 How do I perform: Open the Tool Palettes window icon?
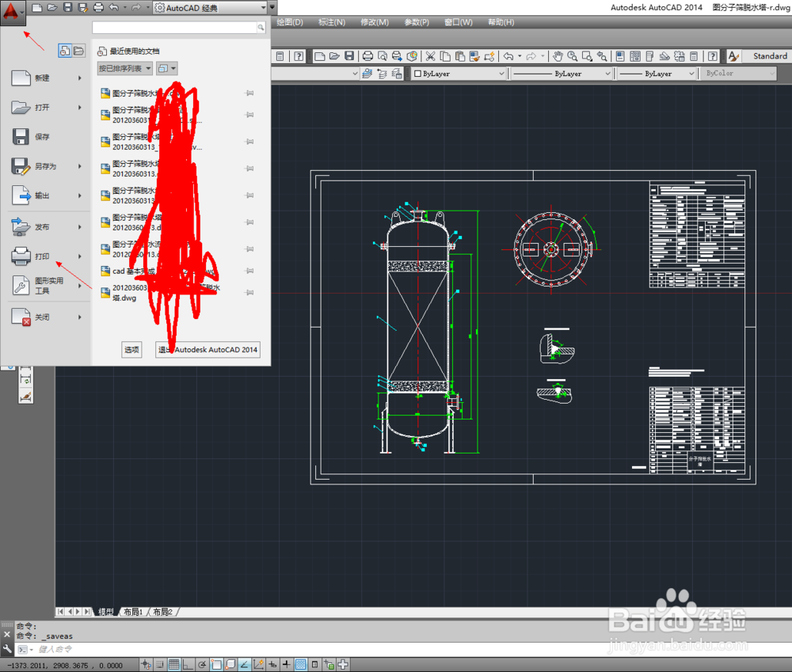[649, 56]
